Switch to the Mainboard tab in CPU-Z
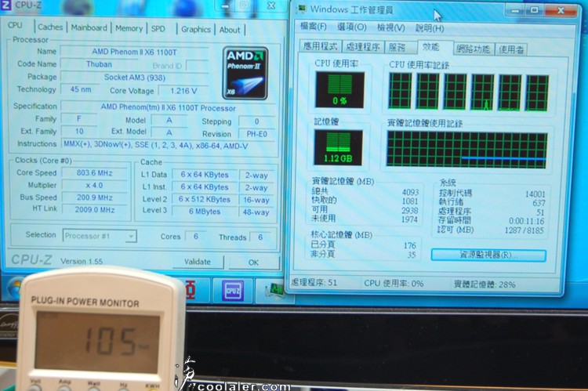This screenshot has width=588, height=391. pos(89,27)
